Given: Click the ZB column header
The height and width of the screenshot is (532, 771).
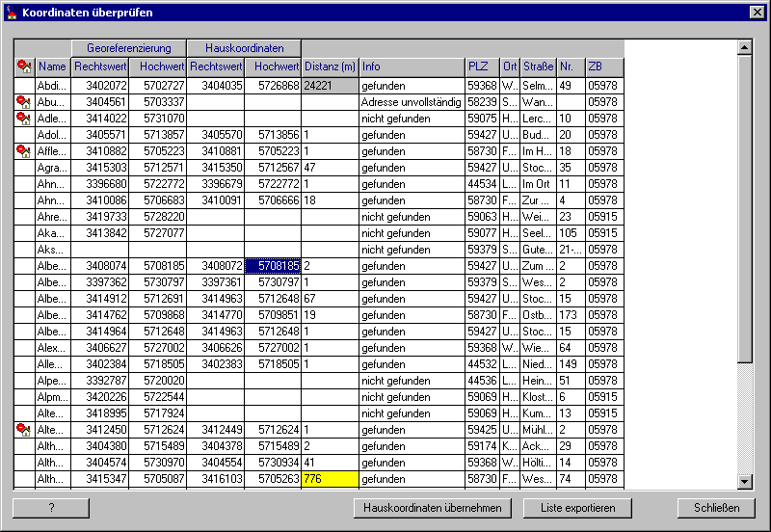Looking at the screenshot, I should tap(604, 66).
